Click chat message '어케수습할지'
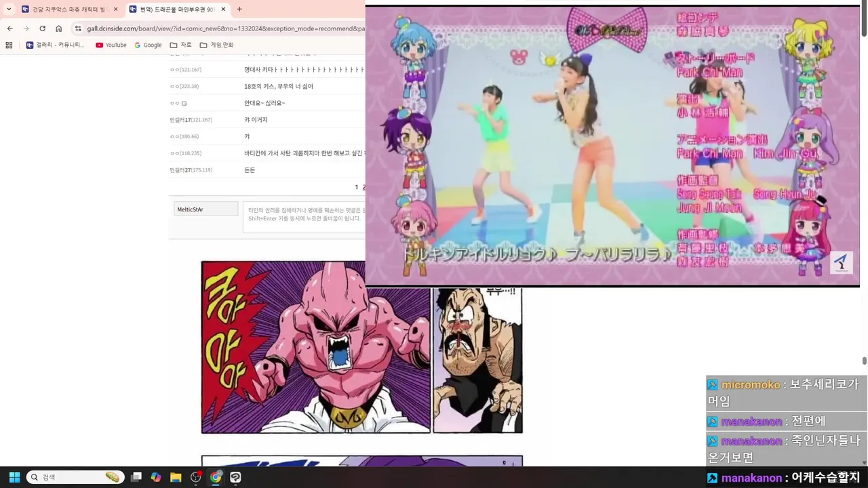The height and width of the screenshot is (488, 868). point(826,478)
